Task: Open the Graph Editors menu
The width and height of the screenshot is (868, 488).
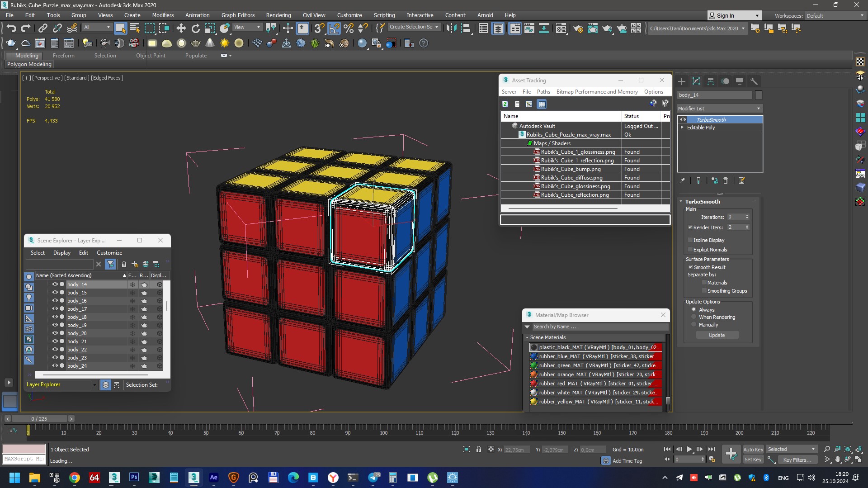Action: click(238, 15)
